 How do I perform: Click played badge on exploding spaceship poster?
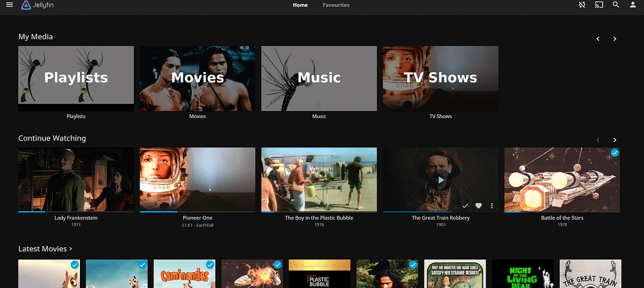[277, 265]
